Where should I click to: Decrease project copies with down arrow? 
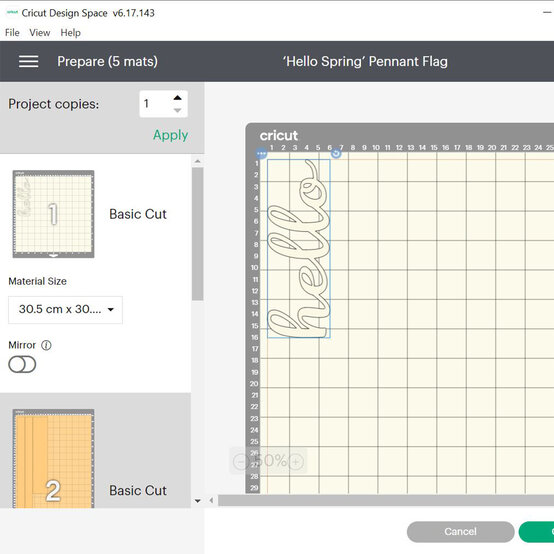tap(178, 110)
